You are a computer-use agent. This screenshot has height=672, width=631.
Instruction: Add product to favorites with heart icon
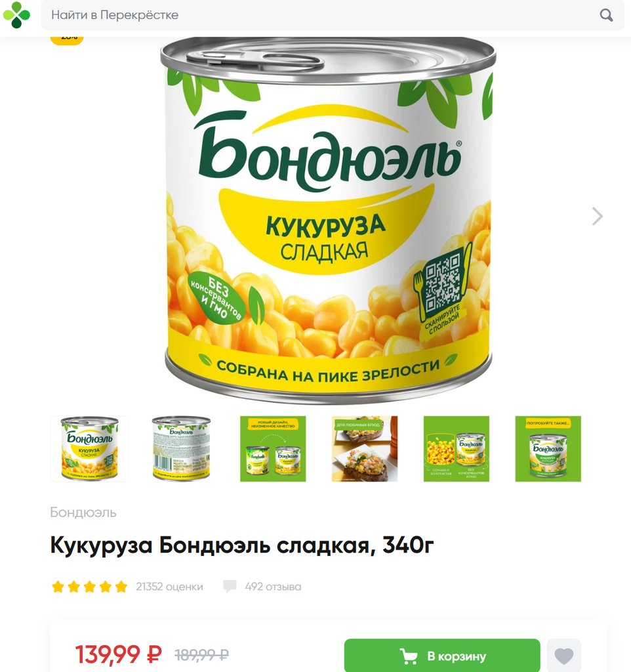563,656
